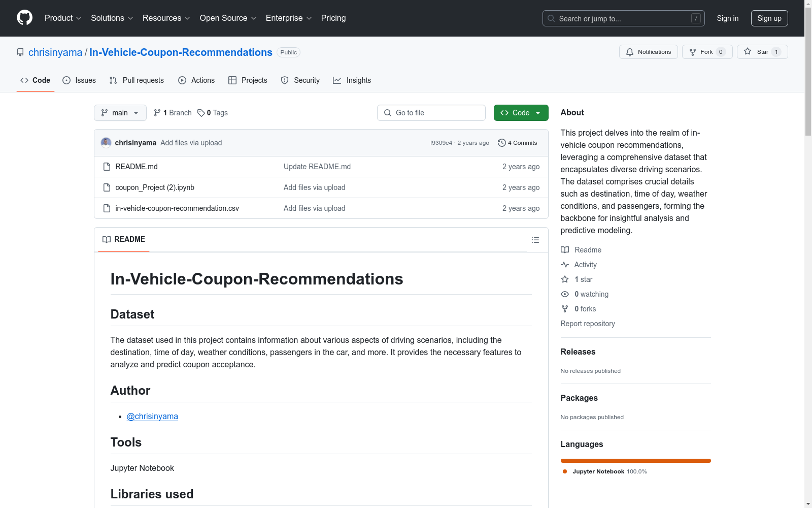The height and width of the screenshot is (508, 812).
Task: Expand the Solutions menu
Action: click(112, 18)
